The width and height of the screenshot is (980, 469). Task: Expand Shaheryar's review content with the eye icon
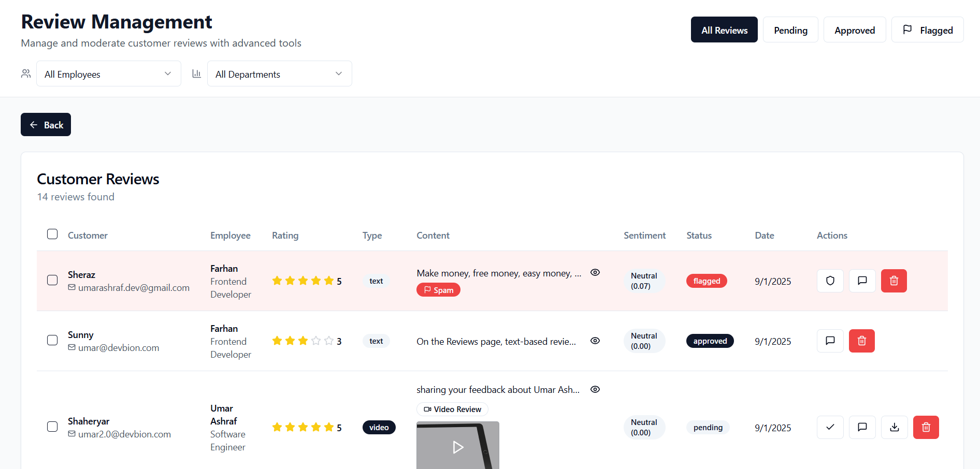[x=595, y=389]
